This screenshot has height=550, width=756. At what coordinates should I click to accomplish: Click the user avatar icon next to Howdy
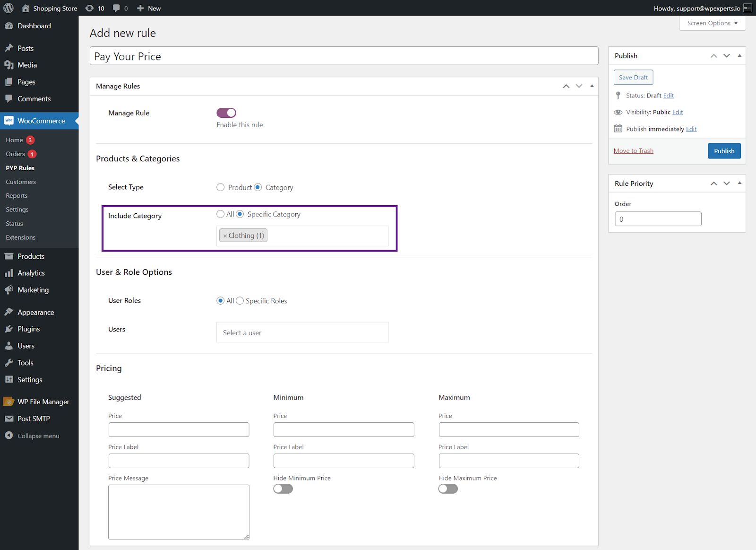[x=747, y=8]
